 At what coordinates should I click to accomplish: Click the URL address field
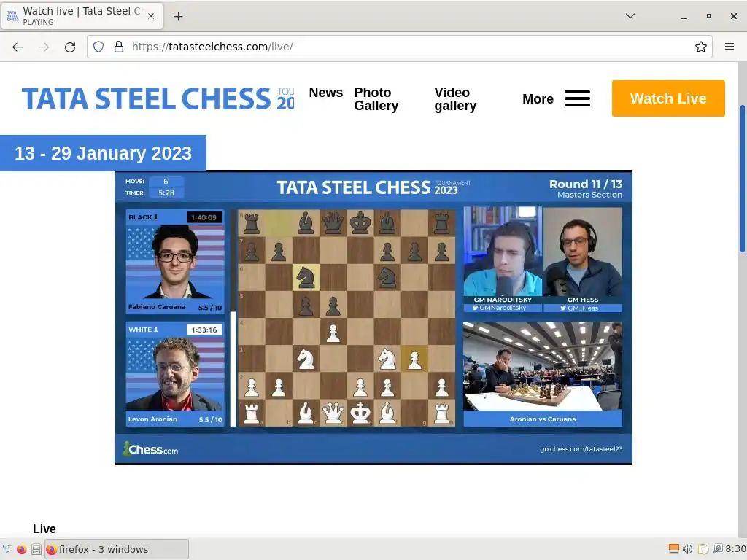pyautogui.click(x=400, y=47)
